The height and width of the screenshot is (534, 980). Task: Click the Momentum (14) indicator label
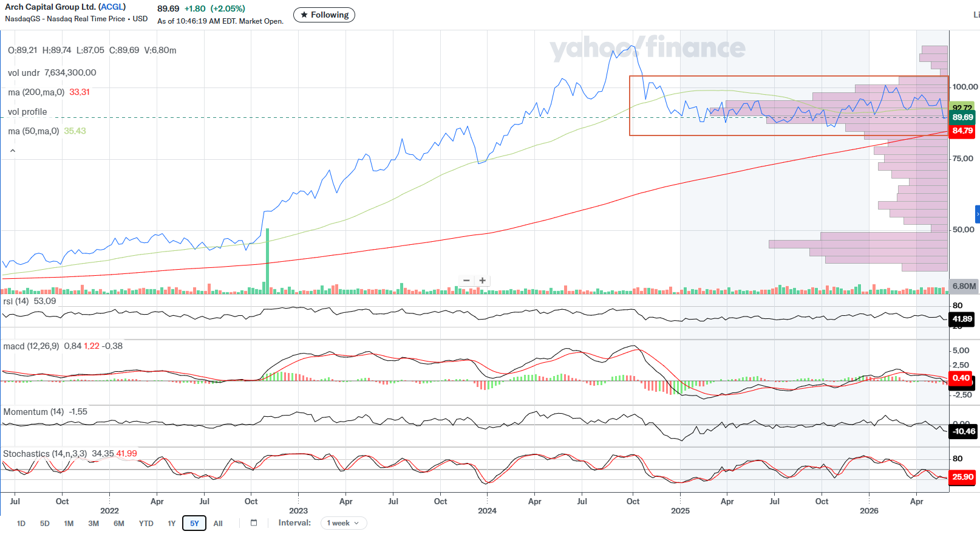33,412
